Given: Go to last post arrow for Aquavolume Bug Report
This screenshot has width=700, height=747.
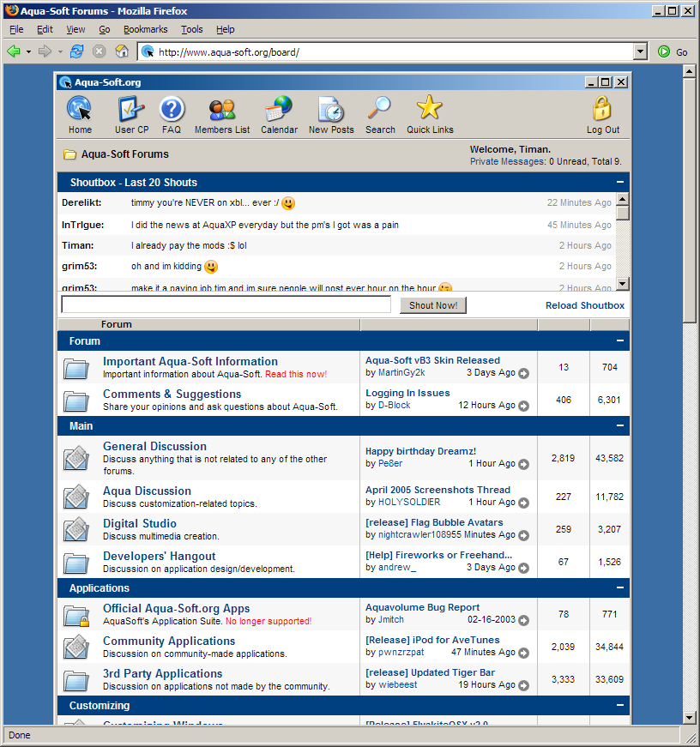Looking at the screenshot, I should (523, 620).
